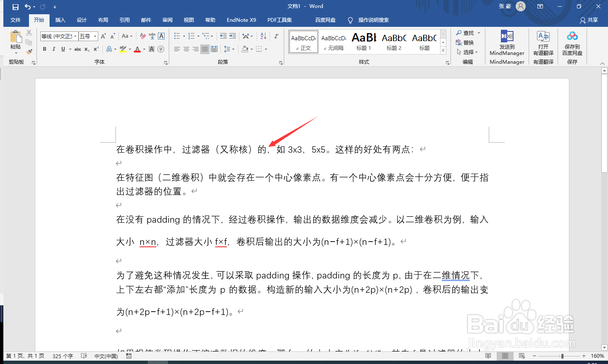Click the spelling check icon in status bar

point(84,356)
